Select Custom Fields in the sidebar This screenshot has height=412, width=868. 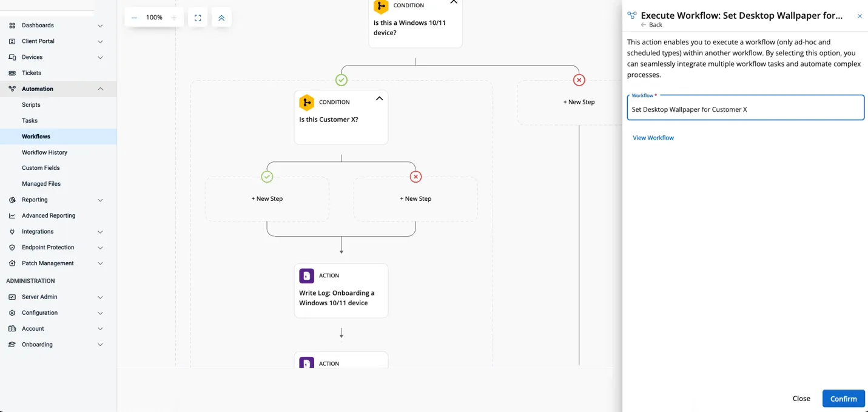pos(41,168)
